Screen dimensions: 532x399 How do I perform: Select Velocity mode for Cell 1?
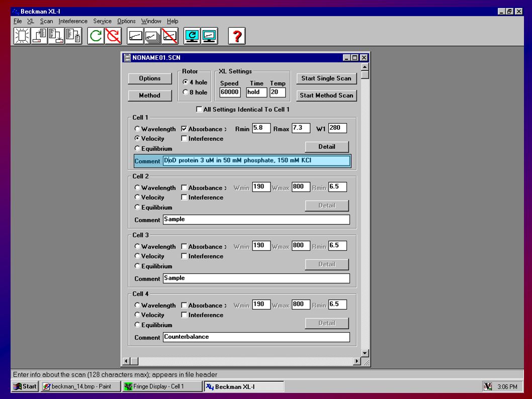[x=137, y=138]
